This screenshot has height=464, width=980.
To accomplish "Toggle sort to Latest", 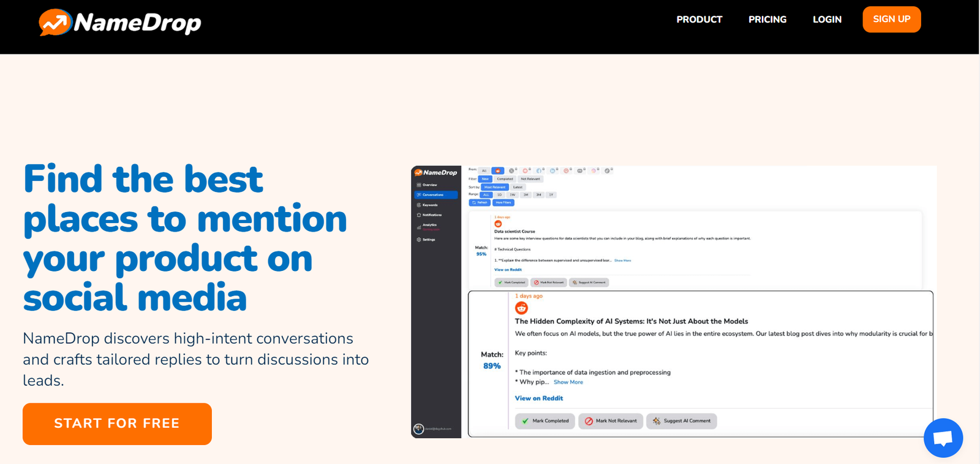I will [x=518, y=187].
